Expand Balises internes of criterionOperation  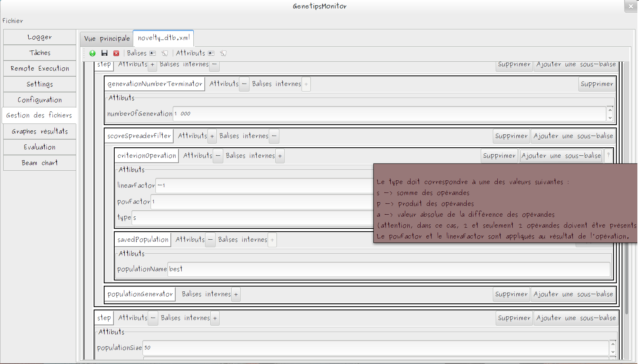(280, 156)
